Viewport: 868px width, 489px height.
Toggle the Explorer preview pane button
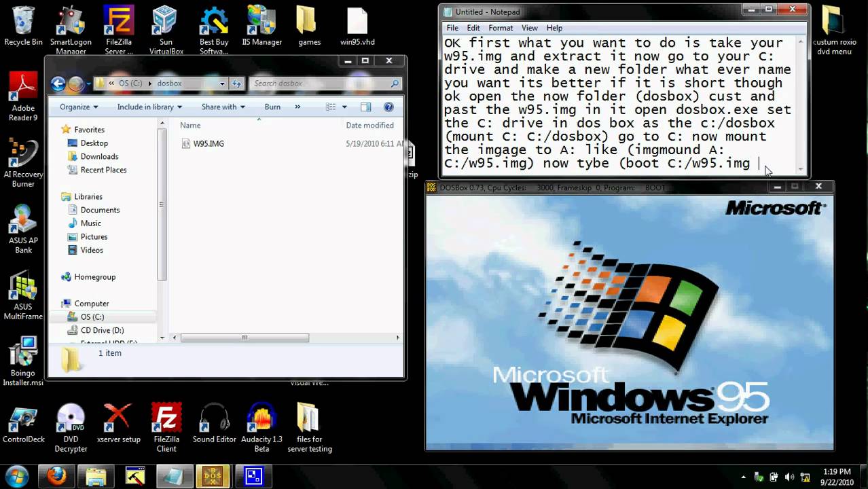(365, 107)
